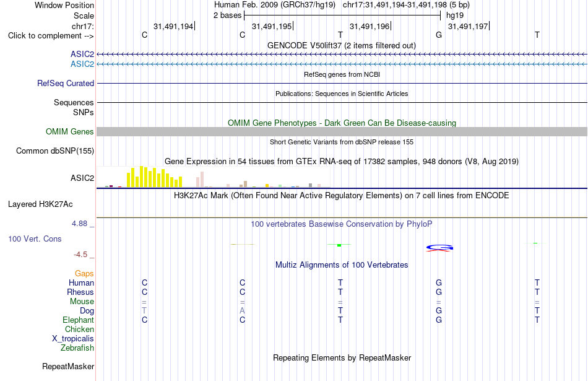This screenshot has width=588, height=381.
Task: Click the 31,491,194 coordinate label
Action: point(173,26)
